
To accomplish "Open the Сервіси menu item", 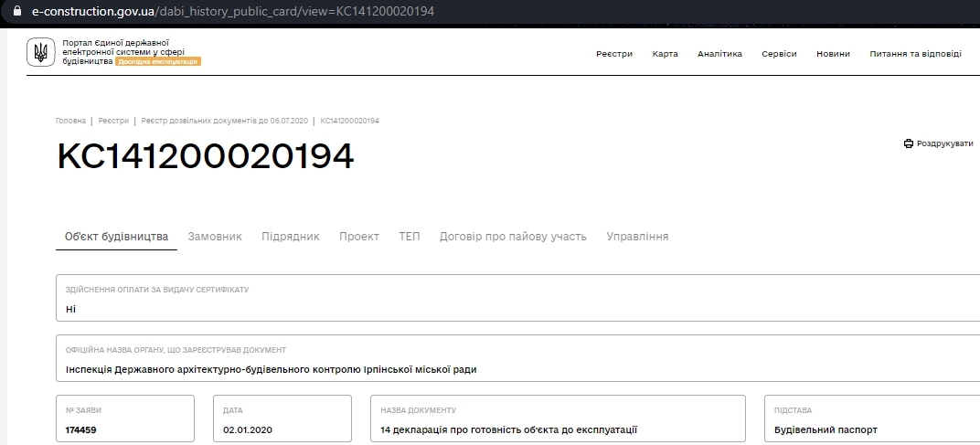I will pos(779,54).
